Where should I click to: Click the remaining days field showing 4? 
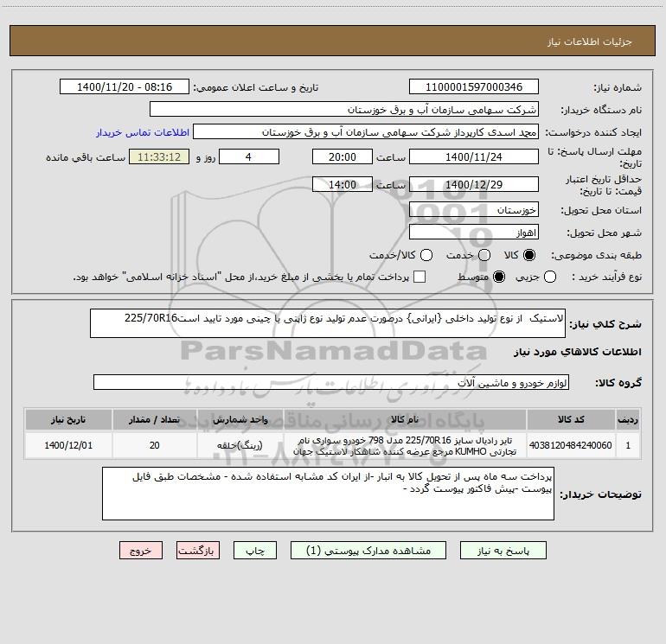point(249,157)
